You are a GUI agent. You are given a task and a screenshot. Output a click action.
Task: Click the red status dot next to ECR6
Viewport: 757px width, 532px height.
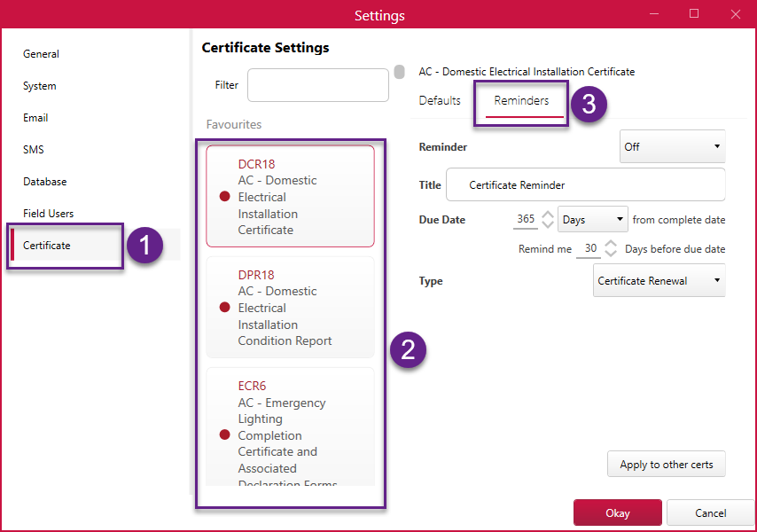click(x=224, y=434)
